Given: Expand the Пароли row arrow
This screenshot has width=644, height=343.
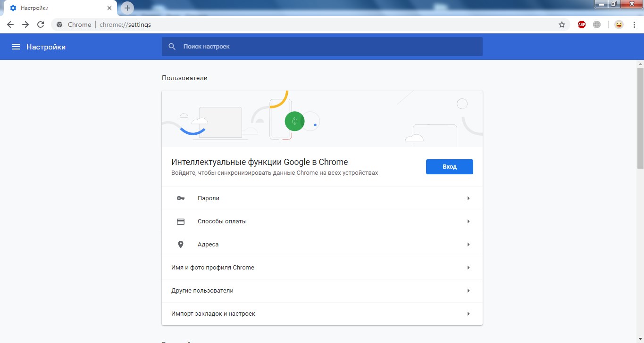Looking at the screenshot, I should coord(468,198).
